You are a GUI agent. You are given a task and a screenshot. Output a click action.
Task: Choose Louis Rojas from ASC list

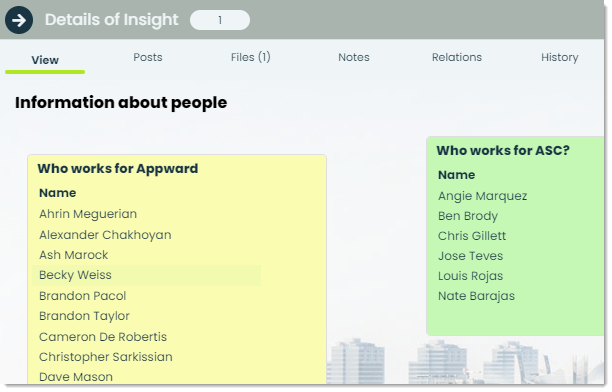pyautogui.click(x=470, y=276)
